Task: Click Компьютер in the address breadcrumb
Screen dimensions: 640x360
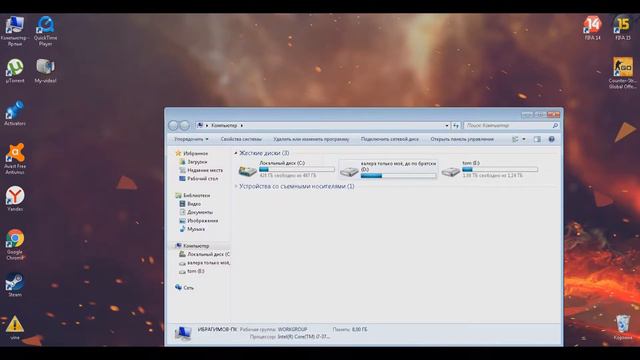Action: [224, 126]
